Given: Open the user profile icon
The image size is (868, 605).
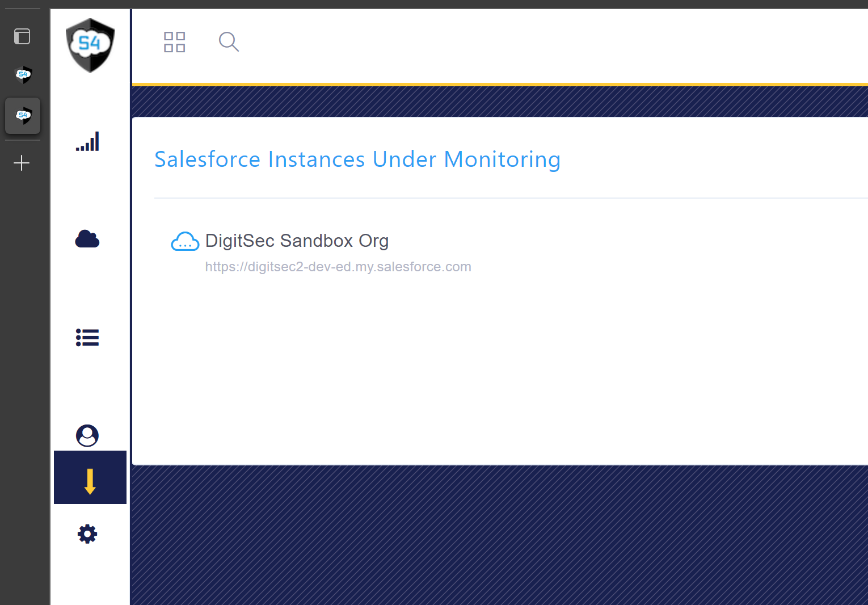Looking at the screenshot, I should 87,435.
